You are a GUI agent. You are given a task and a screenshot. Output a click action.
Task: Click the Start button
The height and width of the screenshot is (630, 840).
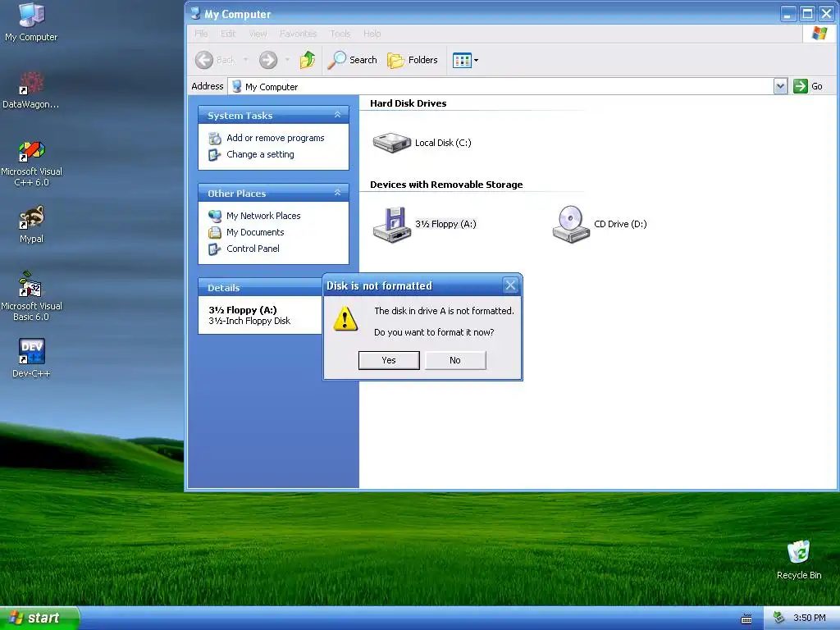click(x=39, y=618)
